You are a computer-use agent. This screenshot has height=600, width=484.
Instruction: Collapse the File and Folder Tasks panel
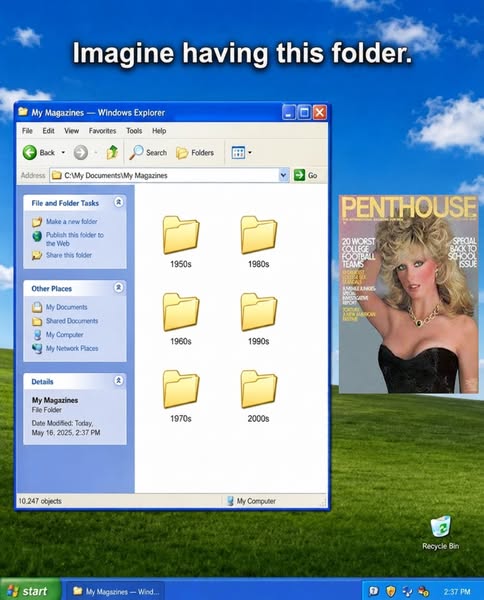coord(119,202)
